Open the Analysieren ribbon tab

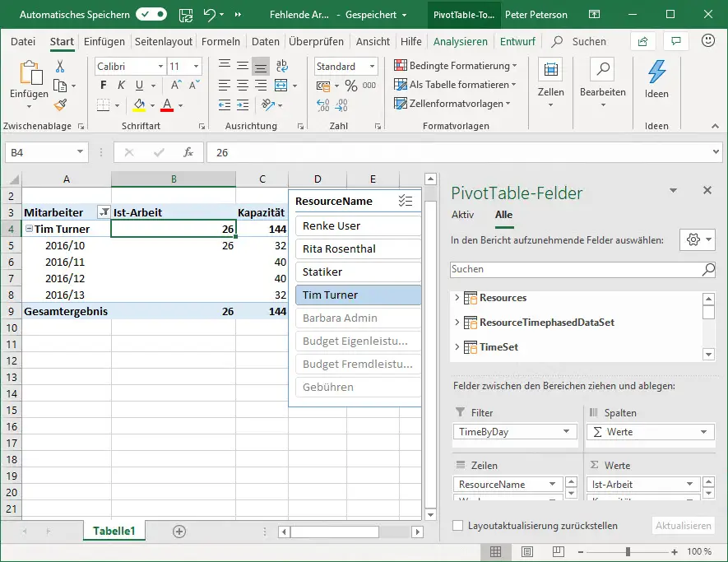460,41
